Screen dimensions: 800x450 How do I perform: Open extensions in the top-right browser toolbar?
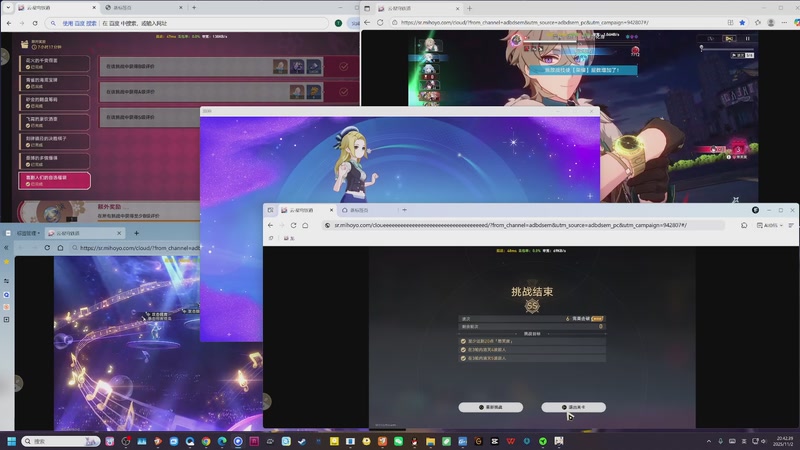click(x=758, y=22)
